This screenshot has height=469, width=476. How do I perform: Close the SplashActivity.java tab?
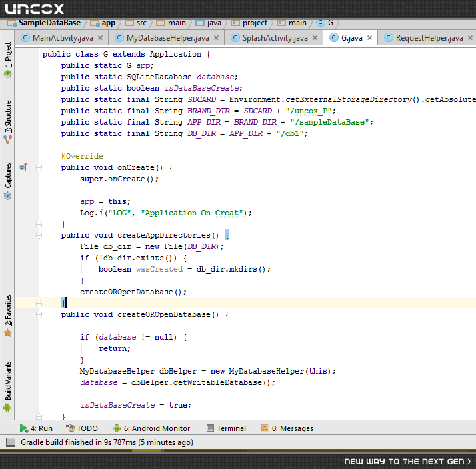[x=315, y=38]
